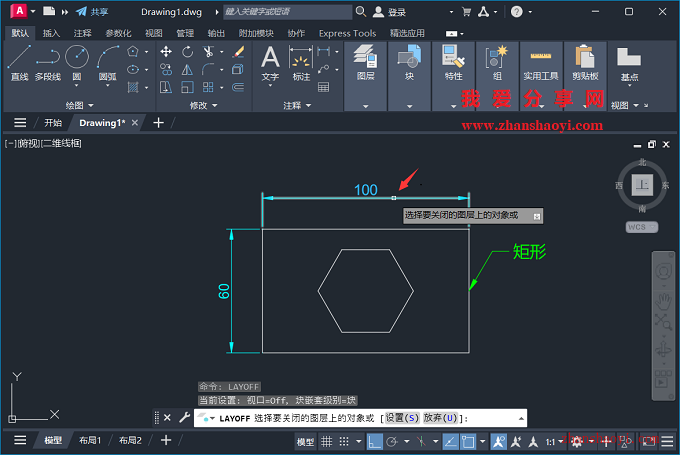Screen dimensions: 680x455
Task: Select the Arc (圆弧) tool
Action: [x=107, y=63]
